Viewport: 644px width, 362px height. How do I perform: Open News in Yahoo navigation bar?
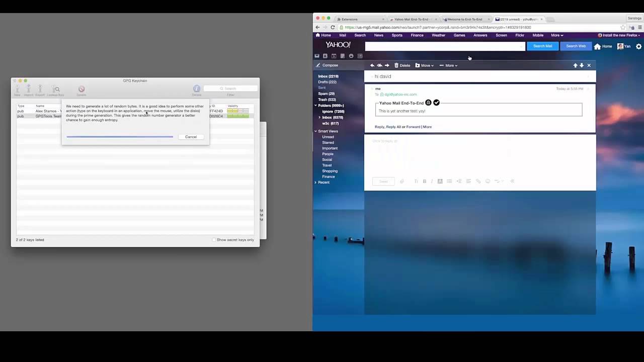[378, 35]
